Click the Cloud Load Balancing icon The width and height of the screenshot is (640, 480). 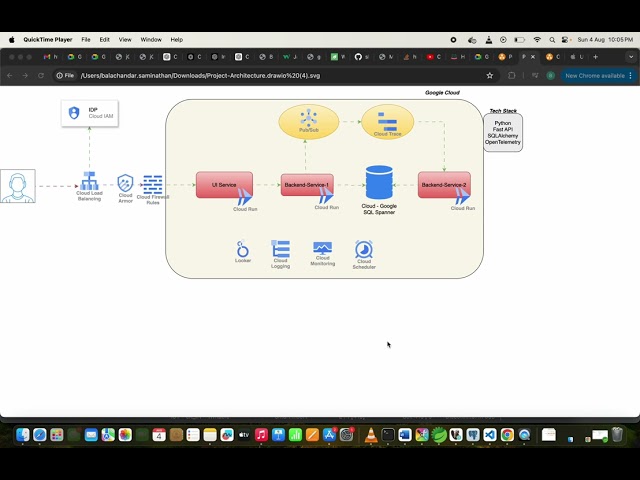[x=89, y=181]
